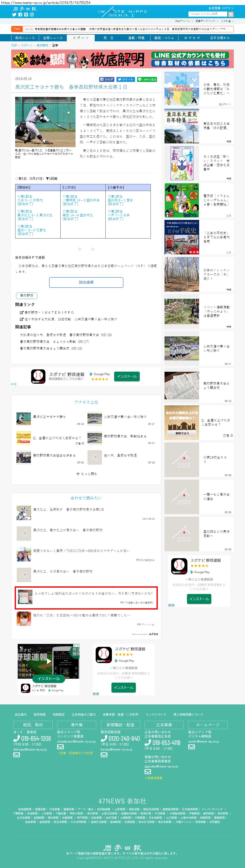Open result 一関学院 14−3 盛岡中央
The image size is (245, 868).
[81, 200]
